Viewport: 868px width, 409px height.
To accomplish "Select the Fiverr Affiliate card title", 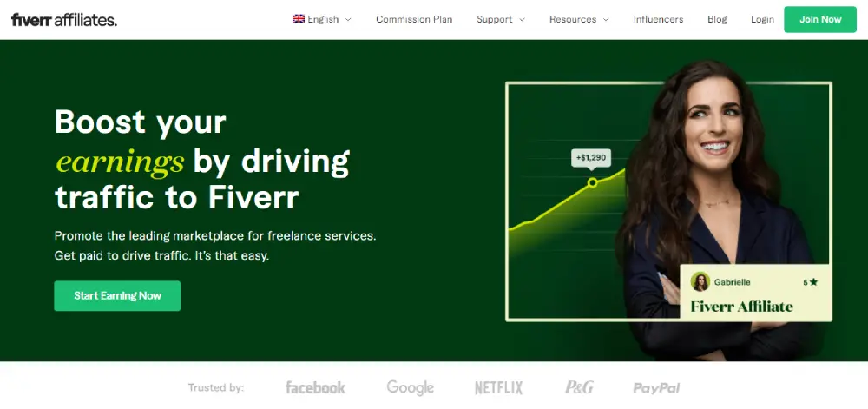I will click(x=742, y=307).
